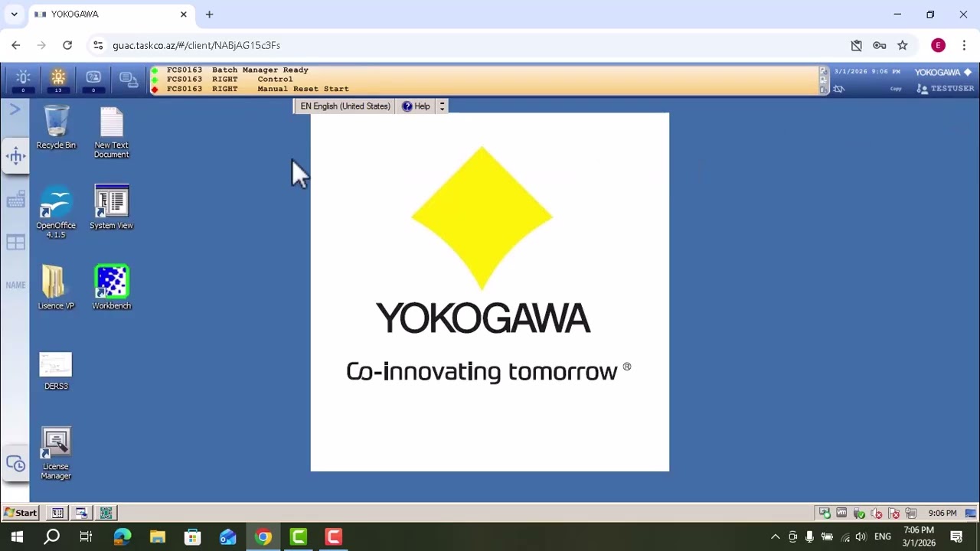Click the remote taskbar 9:06 PM clock
This screenshot has width=980, height=551.
click(942, 514)
